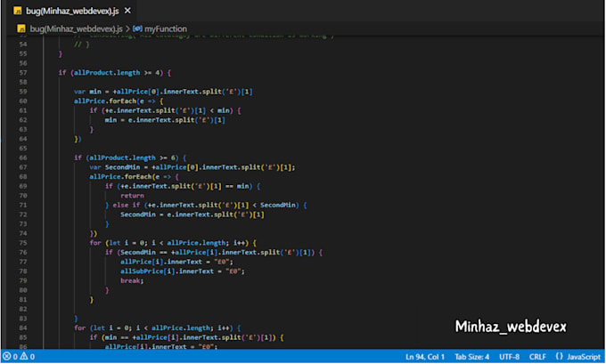Screen dimensions: 606x364
Task: Click the myFunction symbol icon in breadcrumb
Action: 137,29
